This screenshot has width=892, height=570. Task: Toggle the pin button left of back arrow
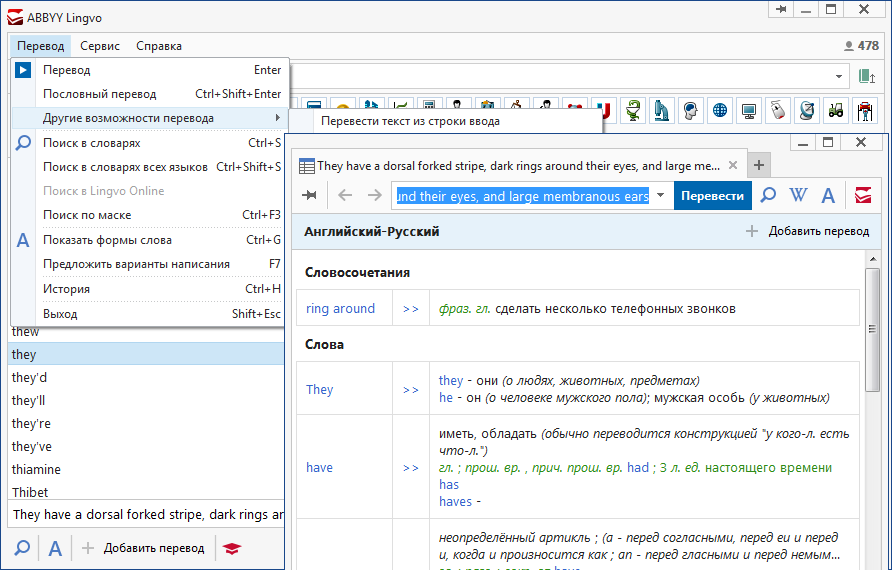pyautogui.click(x=310, y=196)
